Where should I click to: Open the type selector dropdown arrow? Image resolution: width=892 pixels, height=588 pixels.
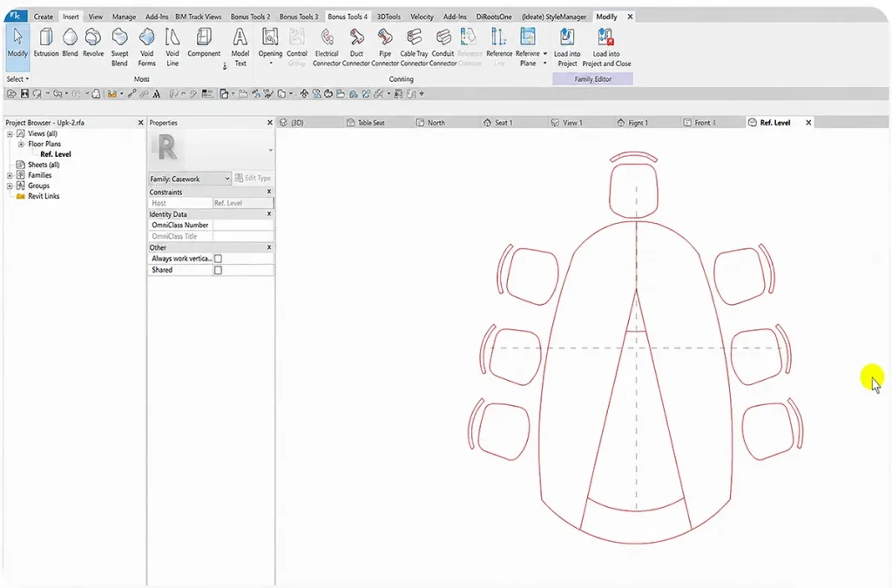point(270,150)
